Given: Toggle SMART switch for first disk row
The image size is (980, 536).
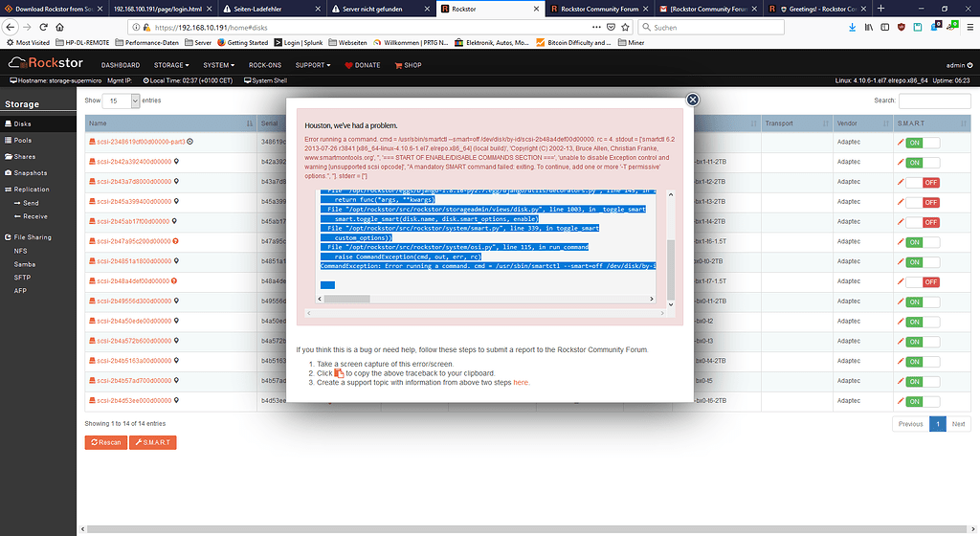Looking at the screenshot, I should (922, 142).
